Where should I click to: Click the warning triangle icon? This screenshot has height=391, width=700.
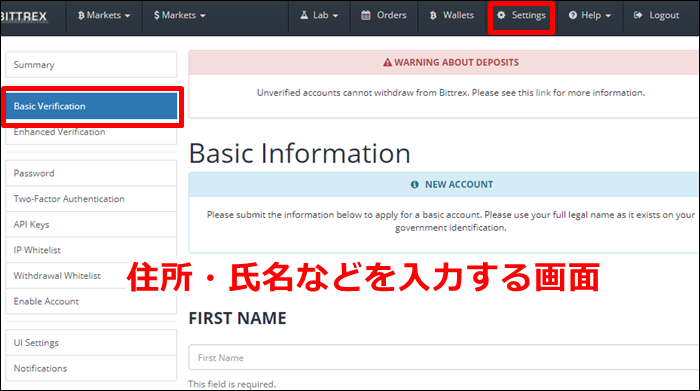[x=387, y=62]
